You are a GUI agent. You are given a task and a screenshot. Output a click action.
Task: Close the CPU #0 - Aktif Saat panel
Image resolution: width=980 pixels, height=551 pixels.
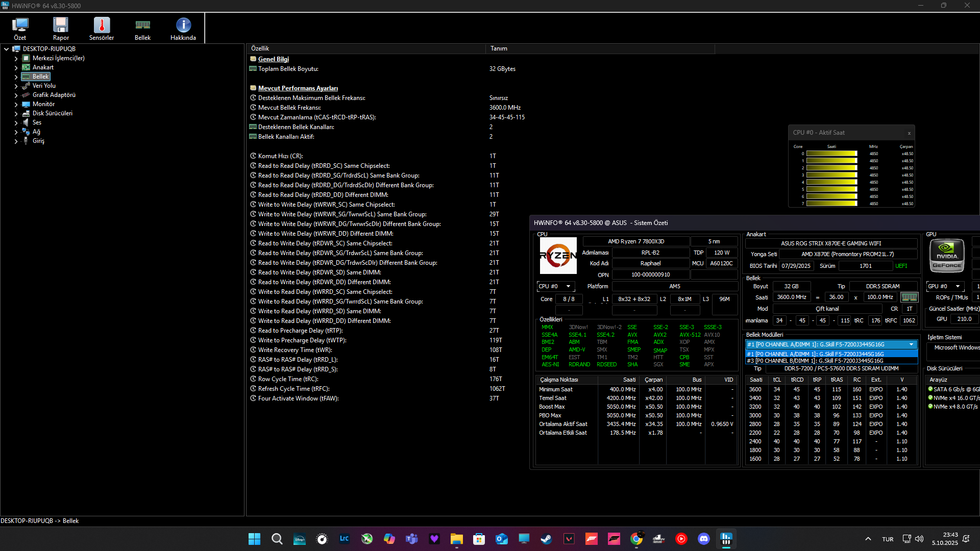click(909, 133)
